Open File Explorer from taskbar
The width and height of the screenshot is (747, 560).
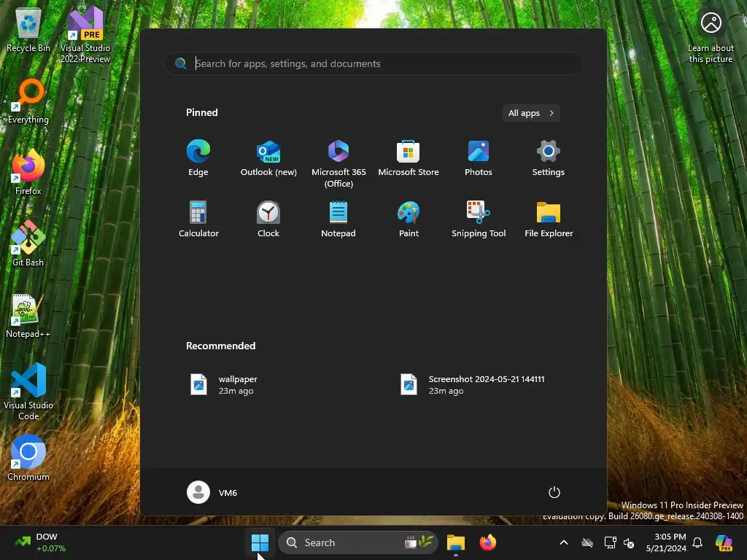[x=456, y=542]
